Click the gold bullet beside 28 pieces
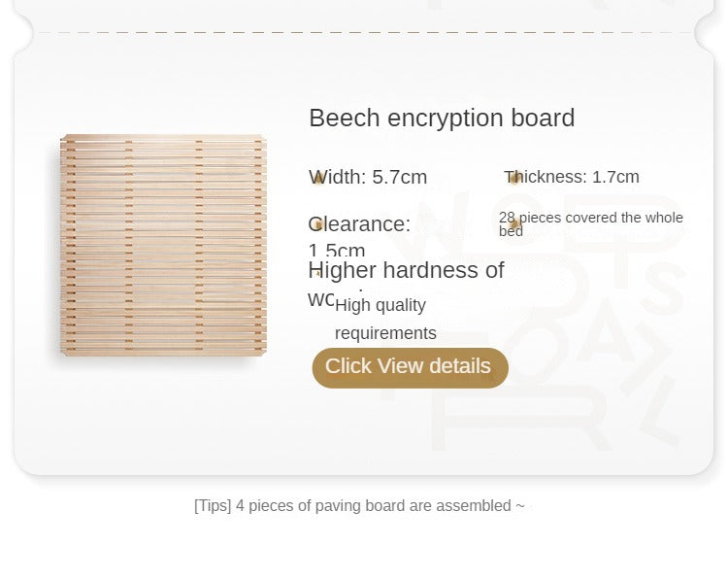The image size is (728, 579). 515,224
